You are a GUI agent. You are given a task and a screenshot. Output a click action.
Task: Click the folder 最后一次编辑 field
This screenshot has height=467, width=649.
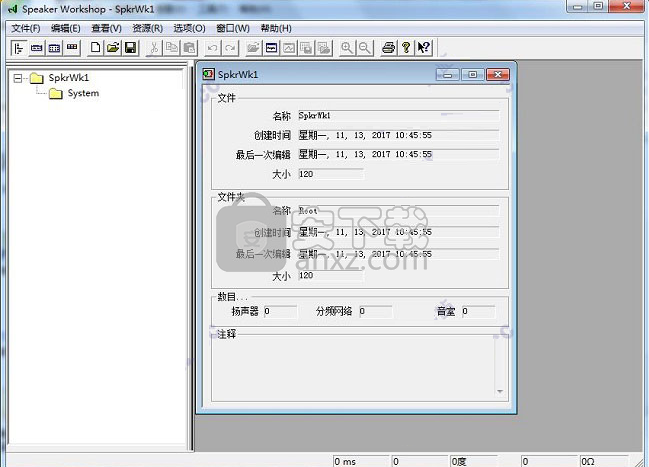[398, 254]
